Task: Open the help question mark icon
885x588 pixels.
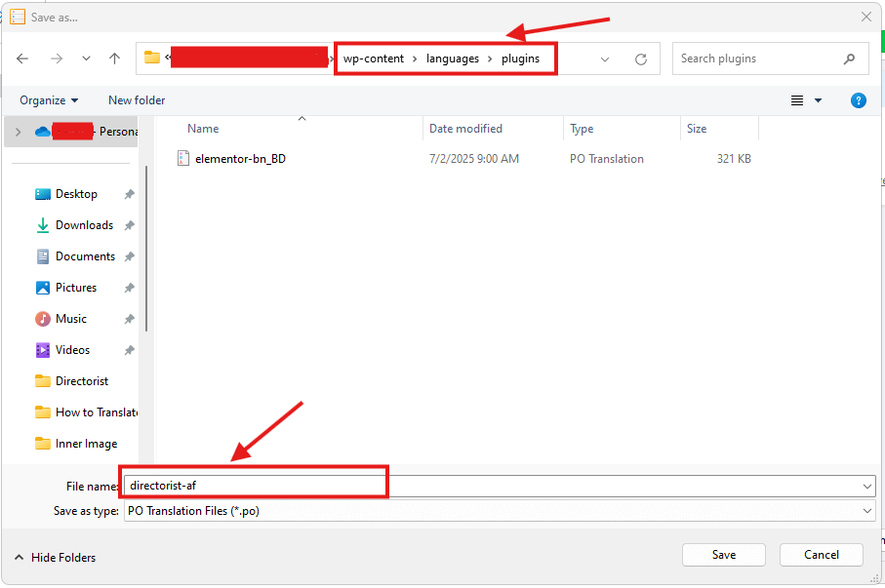Action: tap(858, 100)
